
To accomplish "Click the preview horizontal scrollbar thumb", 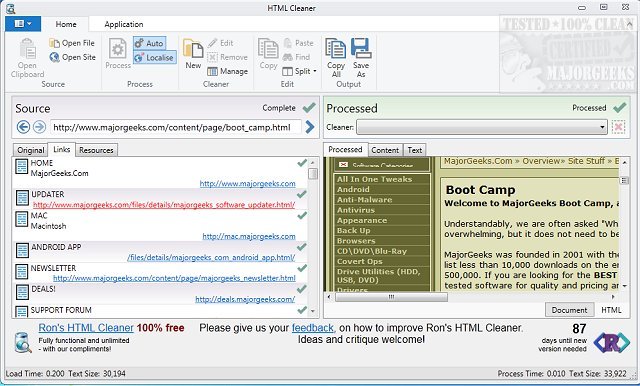I will pos(391,297).
